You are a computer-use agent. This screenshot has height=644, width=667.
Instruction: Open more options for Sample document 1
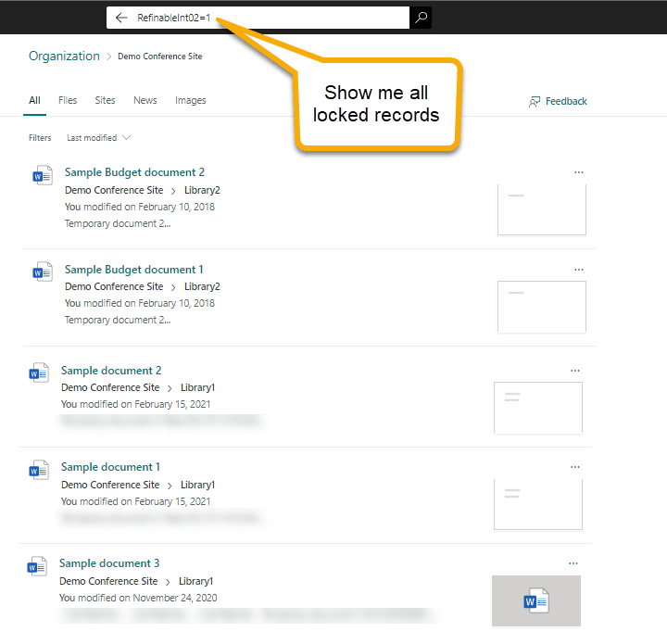tap(575, 467)
